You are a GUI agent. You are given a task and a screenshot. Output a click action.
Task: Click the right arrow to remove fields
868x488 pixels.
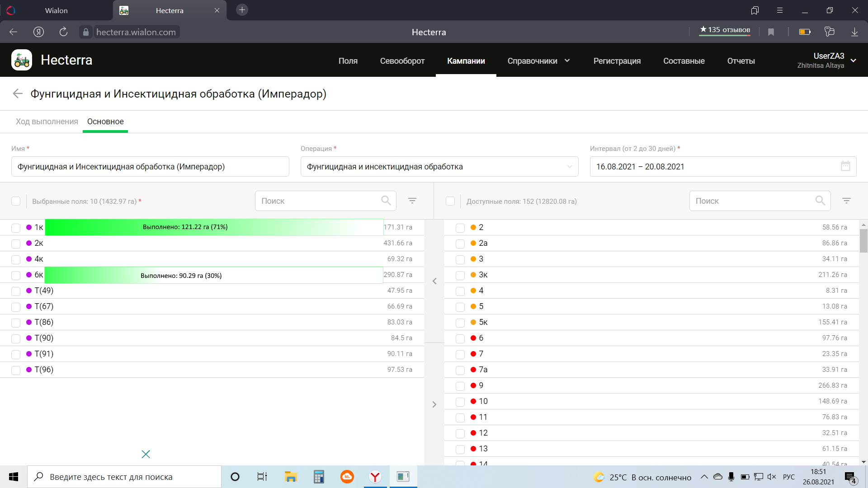(434, 404)
